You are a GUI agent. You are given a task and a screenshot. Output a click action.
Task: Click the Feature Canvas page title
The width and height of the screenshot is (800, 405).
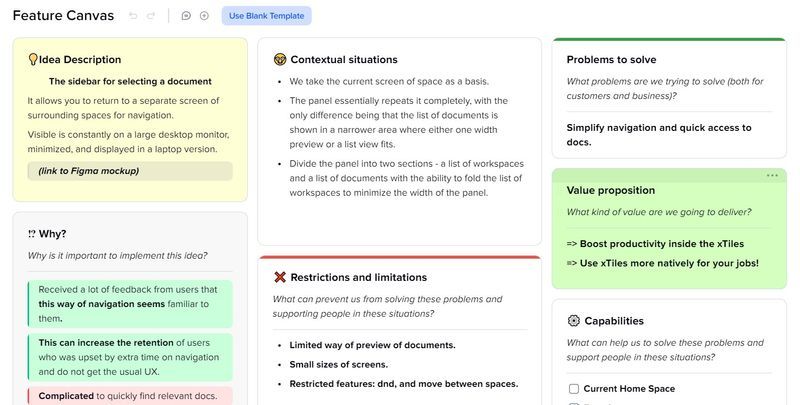(56, 16)
